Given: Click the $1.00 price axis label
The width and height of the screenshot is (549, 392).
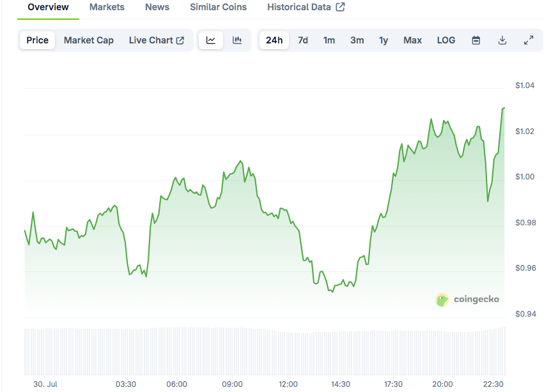Looking at the screenshot, I should [525, 177].
